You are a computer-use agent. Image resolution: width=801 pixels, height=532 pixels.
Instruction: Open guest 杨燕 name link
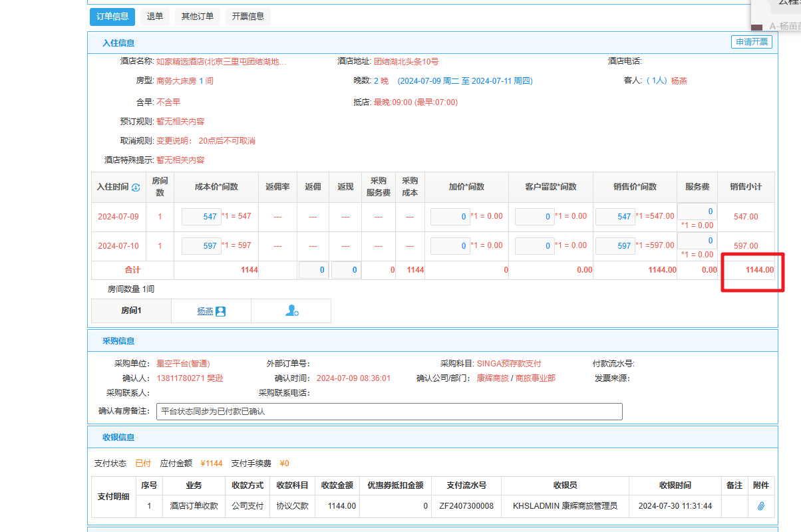[x=205, y=311]
